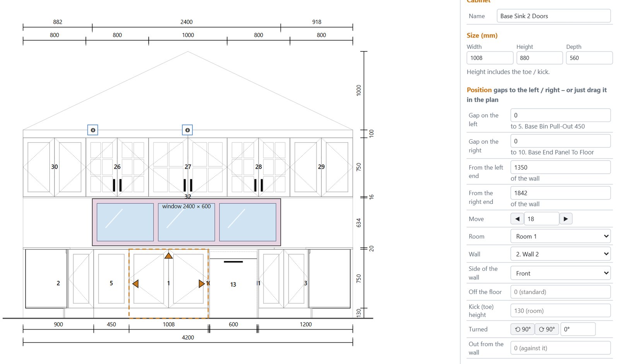The height and width of the screenshot is (364, 619).
Task: Select wall cabinet 26
Action: [117, 167]
